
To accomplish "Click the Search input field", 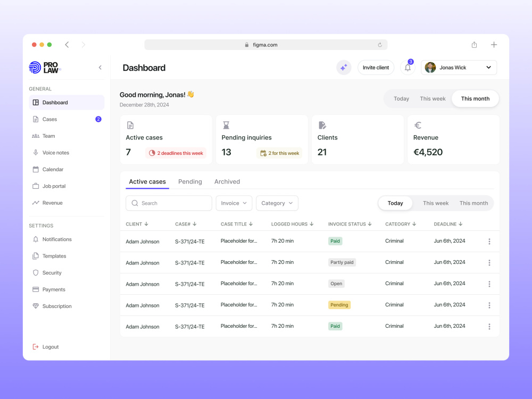I will (169, 203).
